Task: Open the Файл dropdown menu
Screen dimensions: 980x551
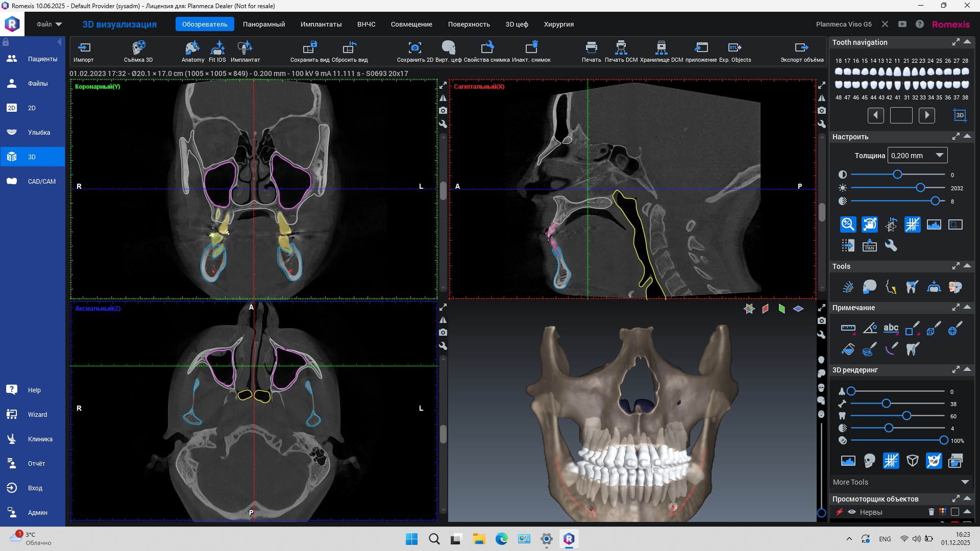Action: click(49, 24)
